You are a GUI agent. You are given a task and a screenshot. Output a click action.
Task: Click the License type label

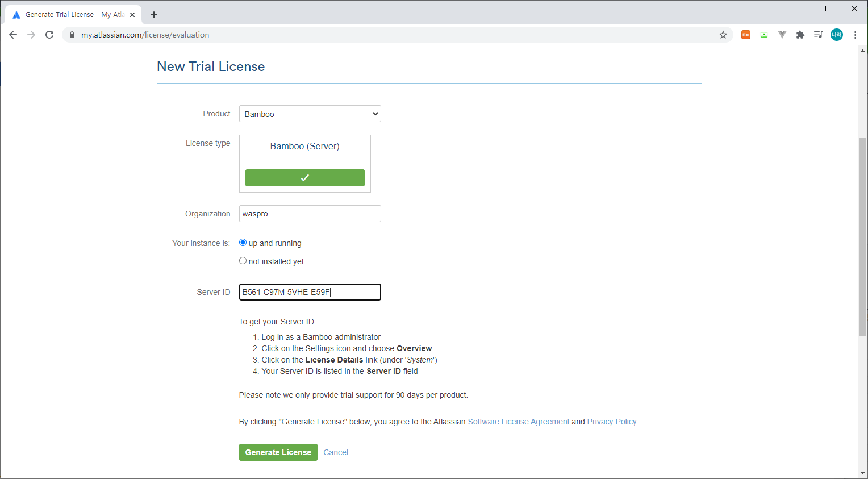[x=208, y=143]
